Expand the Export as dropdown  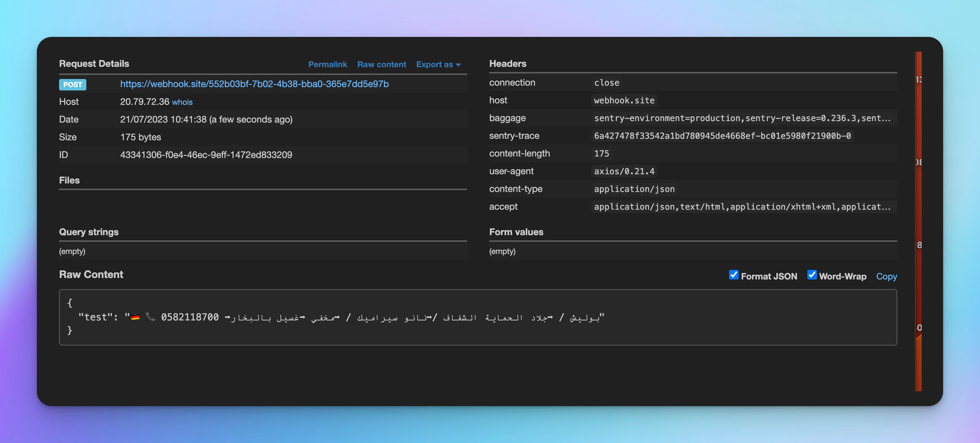click(434, 64)
